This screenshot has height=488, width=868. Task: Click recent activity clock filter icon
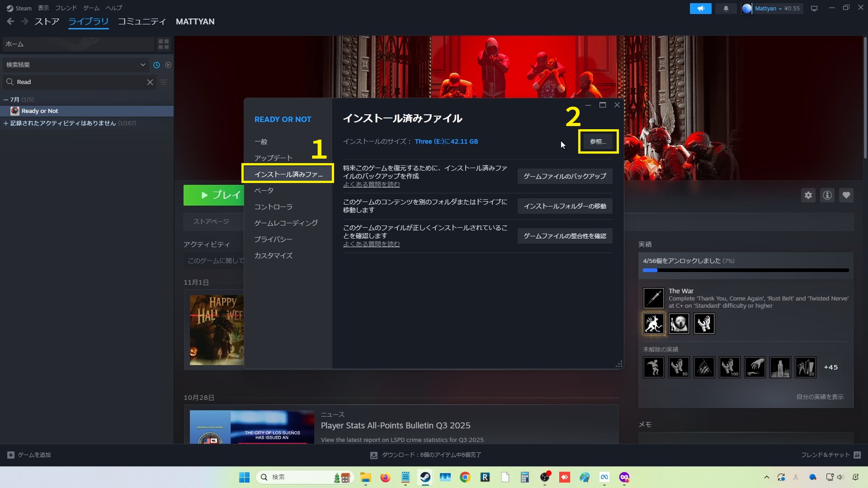[156, 65]
